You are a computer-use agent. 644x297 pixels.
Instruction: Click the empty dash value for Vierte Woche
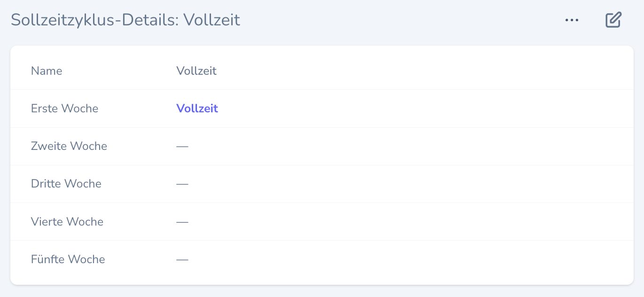pos(182,222)
